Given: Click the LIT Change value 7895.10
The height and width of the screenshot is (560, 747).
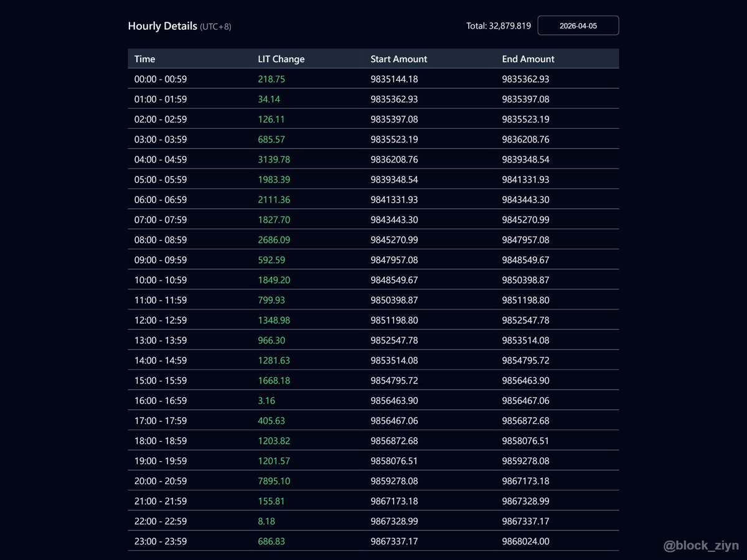Looking at the screenshot, I should [x=274, y=481].
